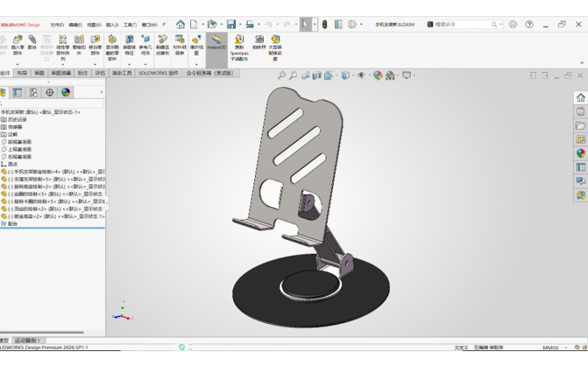Select the ConfigurationManager tab icon
The image size is (588, 368).
[x=33, y=93]
